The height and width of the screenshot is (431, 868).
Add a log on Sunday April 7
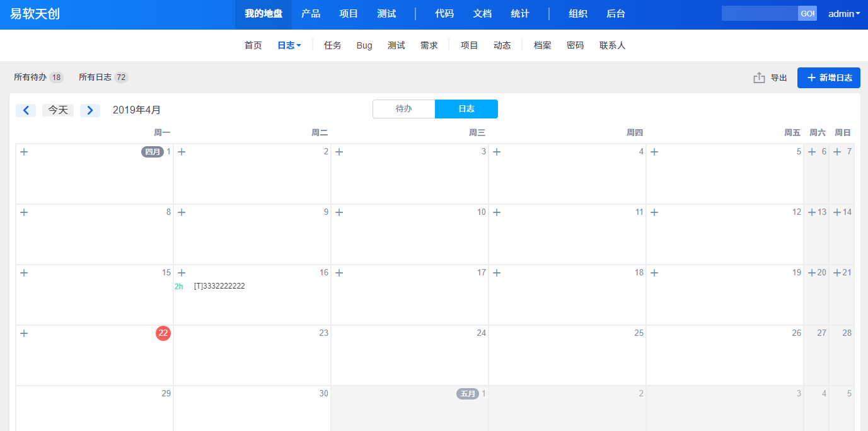pyautogui.click(x=837, y=152)
